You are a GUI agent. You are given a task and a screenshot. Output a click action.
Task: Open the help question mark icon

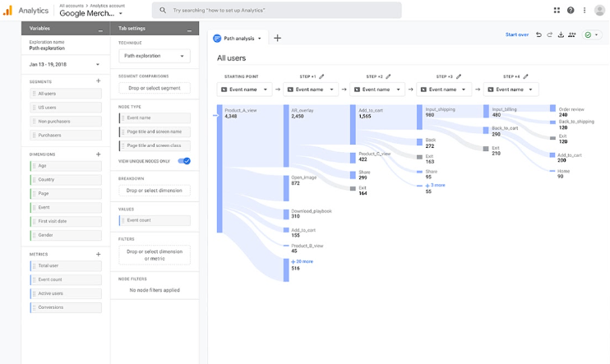tap(571, 11)
